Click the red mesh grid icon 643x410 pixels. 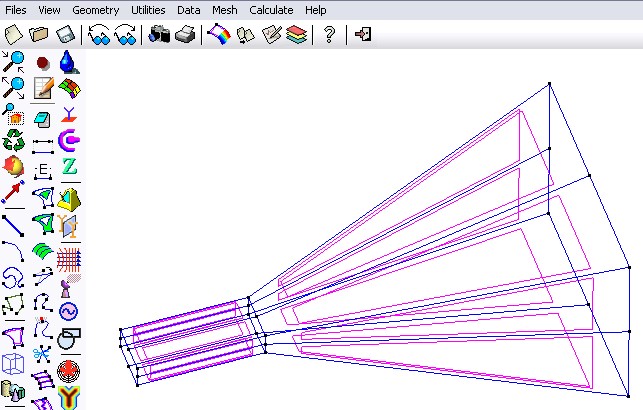[69, 260]
